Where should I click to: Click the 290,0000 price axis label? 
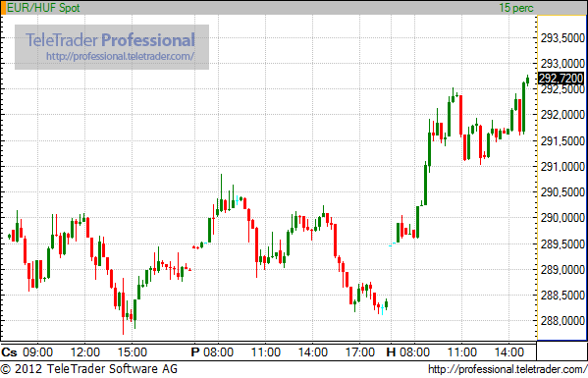pos(562,218)
